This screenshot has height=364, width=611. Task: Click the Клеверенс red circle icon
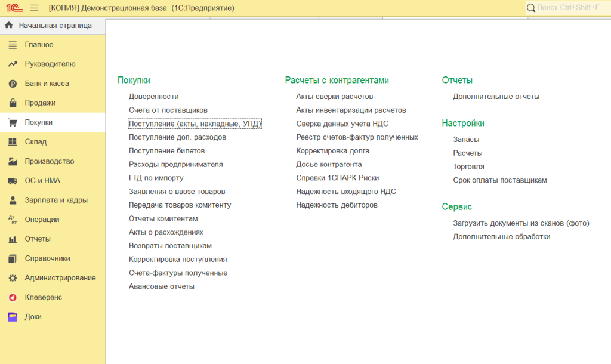point(13,298)
